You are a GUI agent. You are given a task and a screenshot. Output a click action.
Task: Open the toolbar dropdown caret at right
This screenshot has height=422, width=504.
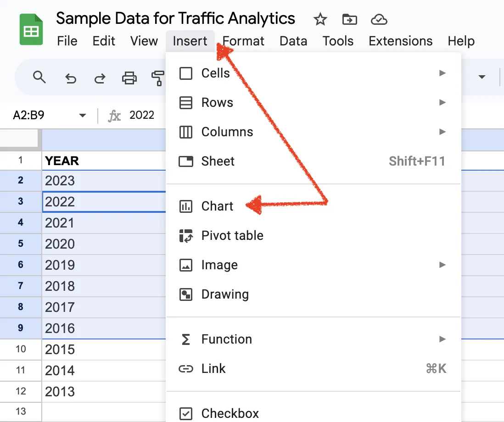(482, 77)
